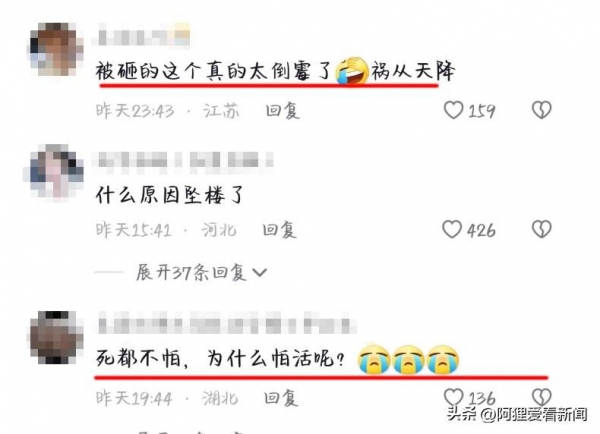Like the Hubei comment with 136 likes
Image resolution: width=600 pixels, height=434 pixels.
(453, 397)
